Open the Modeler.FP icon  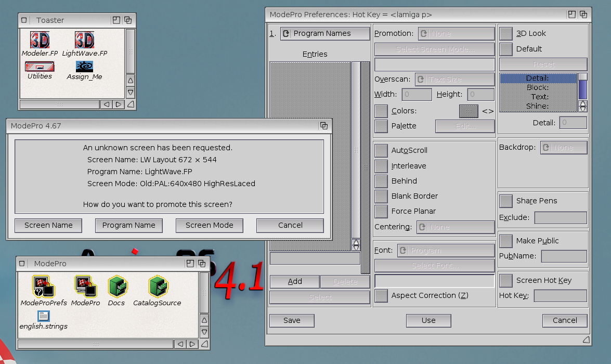pyautogui.click(x=39, y=40)
